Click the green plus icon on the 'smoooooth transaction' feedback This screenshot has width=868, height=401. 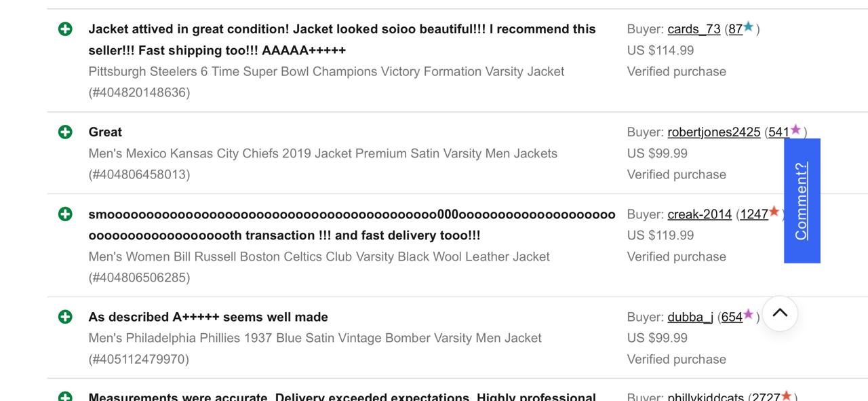coord(65,213)
